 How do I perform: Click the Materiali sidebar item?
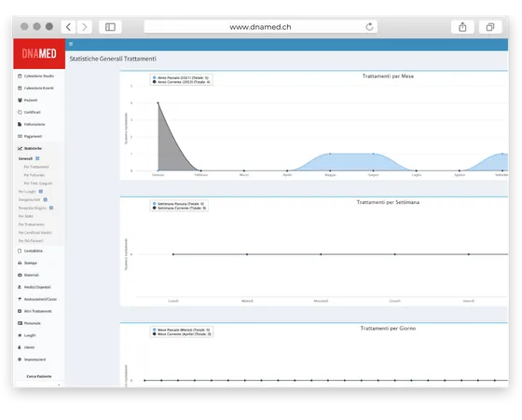[x=28, y=275]
